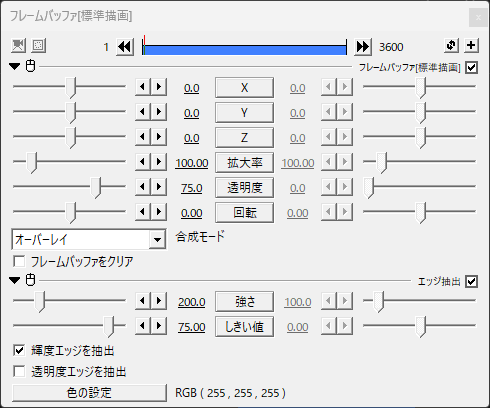
Task: Collapse the フレームバッファ section triangle
Action: (x=15, y=66)
